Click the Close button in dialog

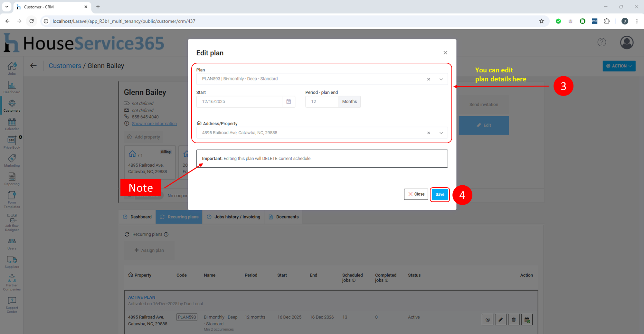coord(416,194)
